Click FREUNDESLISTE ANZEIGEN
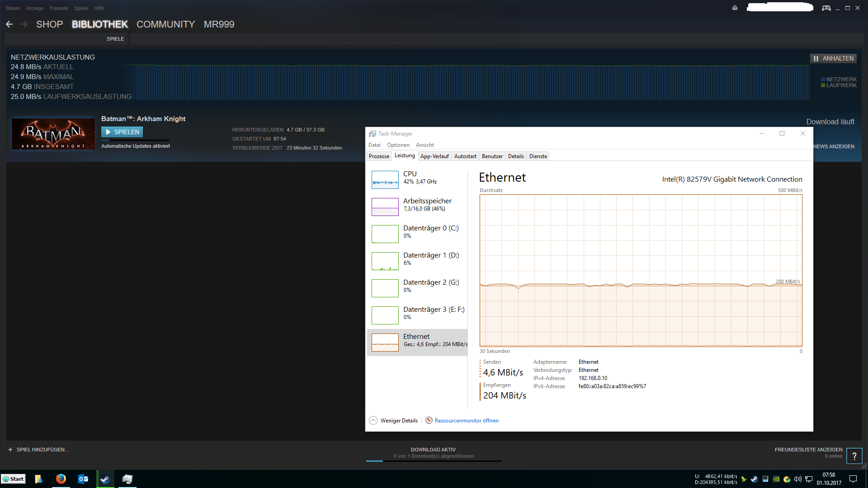Screen dimensions: 868x488 coord(808,450)
